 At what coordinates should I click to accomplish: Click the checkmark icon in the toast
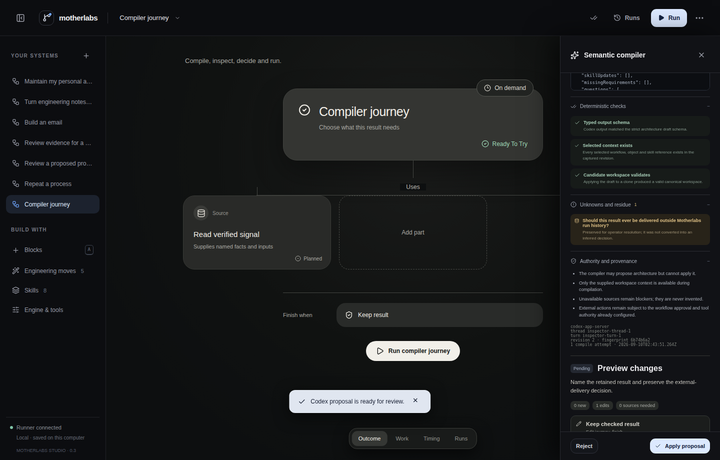(302, 402)
